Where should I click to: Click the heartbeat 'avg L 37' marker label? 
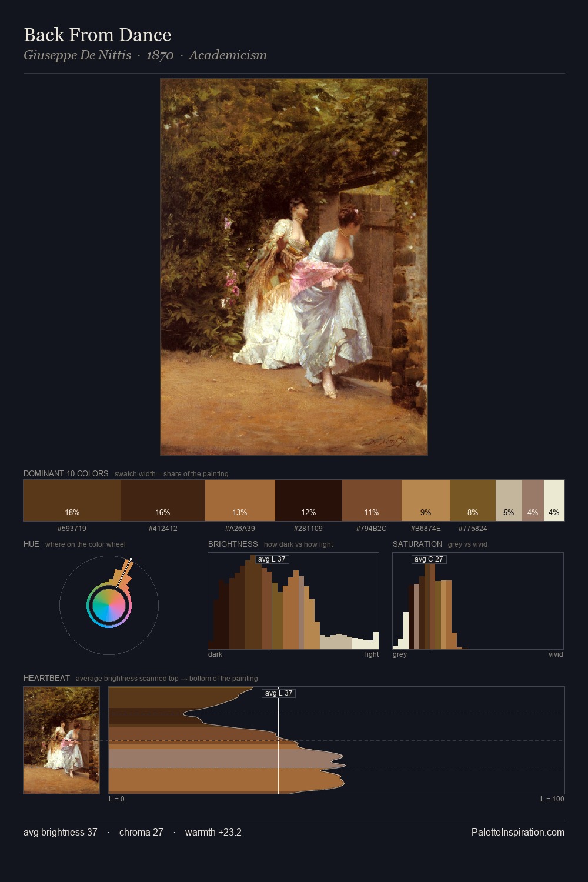click(x=278, y=693)
